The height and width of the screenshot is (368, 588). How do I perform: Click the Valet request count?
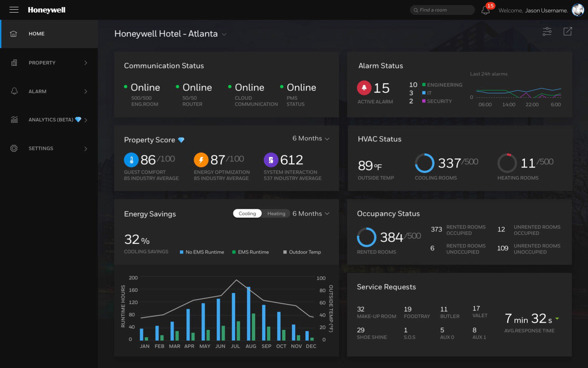[476, 308]
